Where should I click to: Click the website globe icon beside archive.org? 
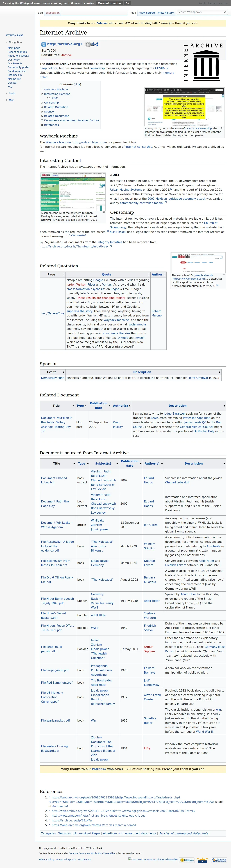coord(44,44)
